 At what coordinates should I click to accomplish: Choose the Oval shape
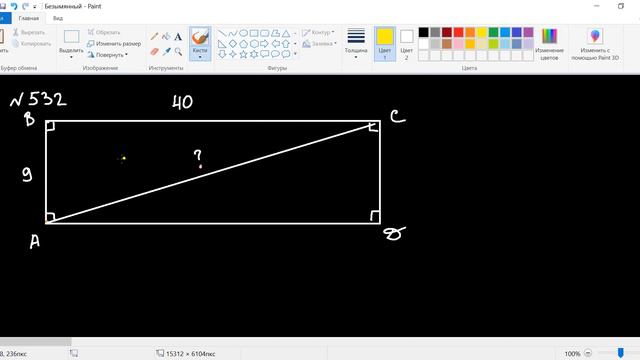tap(243, 33)
